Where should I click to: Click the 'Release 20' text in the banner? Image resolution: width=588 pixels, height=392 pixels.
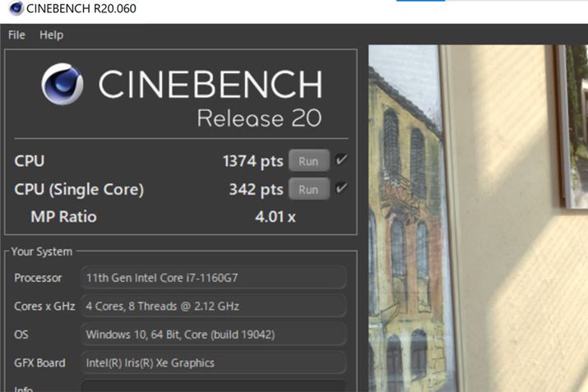(259, 118)
